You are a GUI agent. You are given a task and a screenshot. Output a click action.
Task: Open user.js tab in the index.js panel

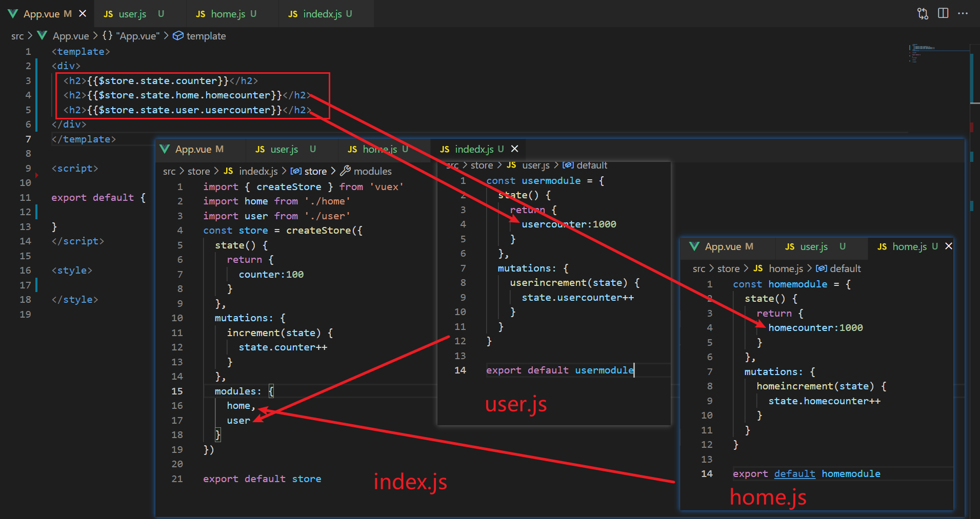[284, 149]
